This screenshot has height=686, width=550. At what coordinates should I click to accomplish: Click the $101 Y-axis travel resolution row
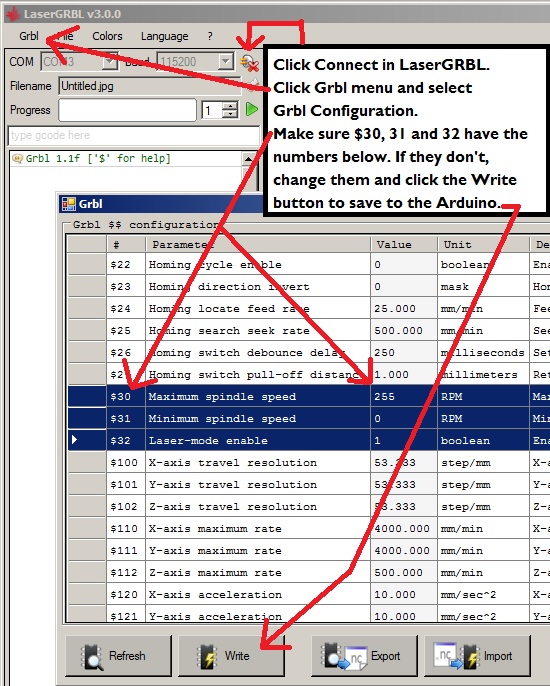(x=309, y=484)
